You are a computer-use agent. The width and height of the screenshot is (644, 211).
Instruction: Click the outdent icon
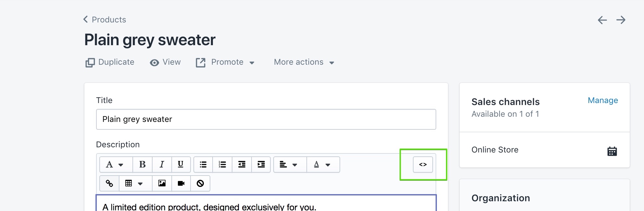[242, 165]
